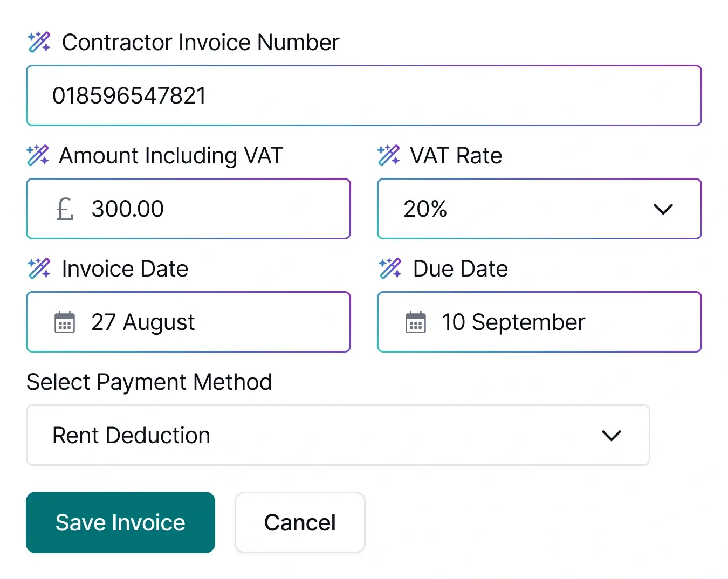Click the AI sparkle icon beside Contractor Invoice Number
Image resolution: width=728 pixels, height=579 pixels.
tap(38, 42)
